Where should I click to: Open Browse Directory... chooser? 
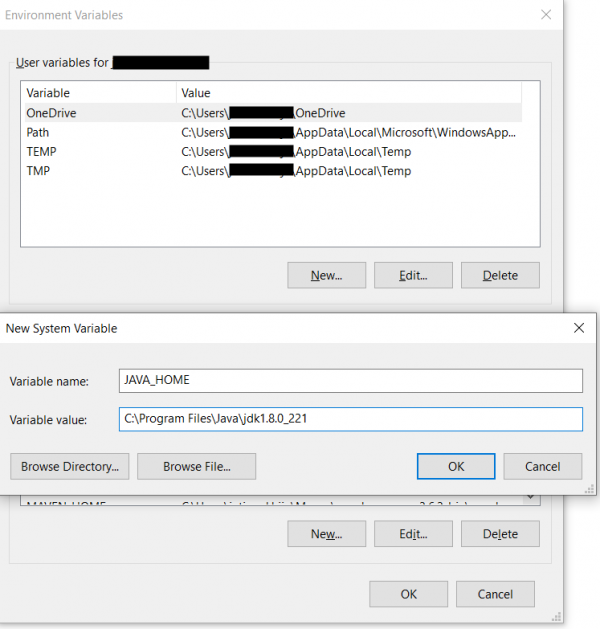click(70, 466)
